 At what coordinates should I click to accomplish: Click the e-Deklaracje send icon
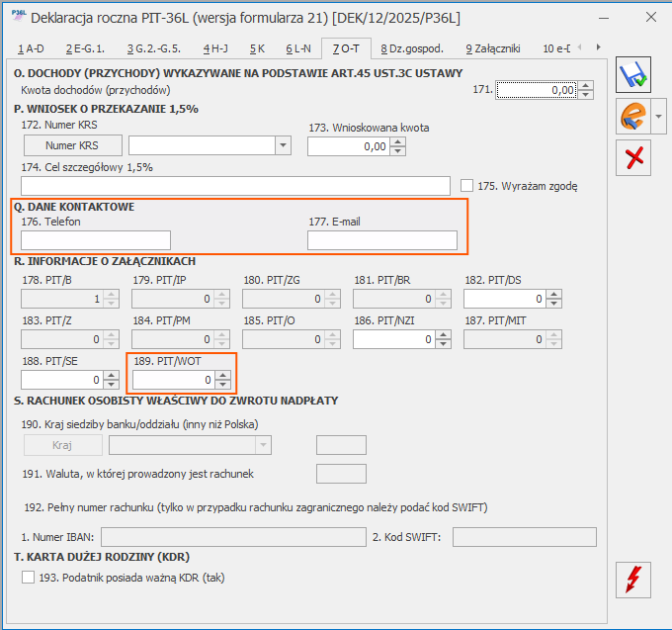click(x=630, y=118)
